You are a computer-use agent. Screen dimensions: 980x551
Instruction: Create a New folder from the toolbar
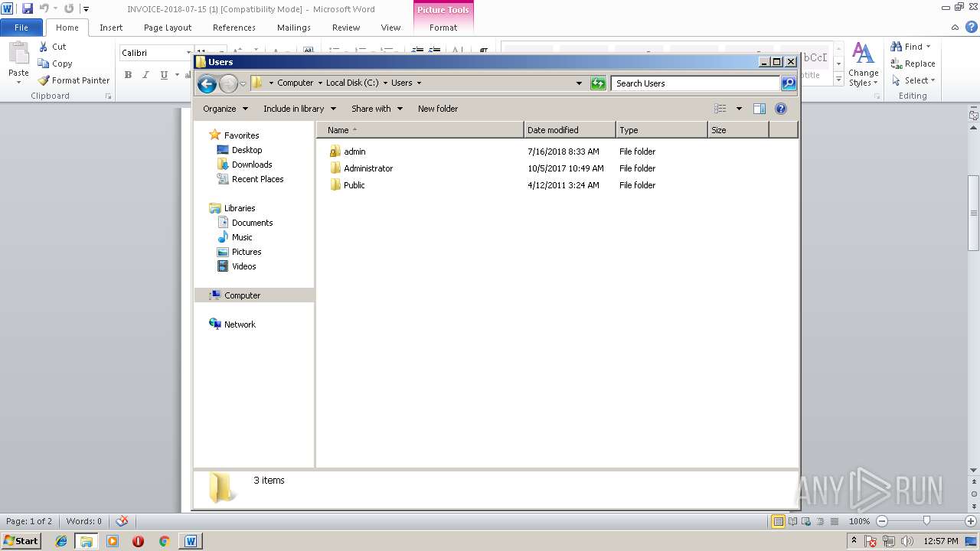tap(438, 109)
